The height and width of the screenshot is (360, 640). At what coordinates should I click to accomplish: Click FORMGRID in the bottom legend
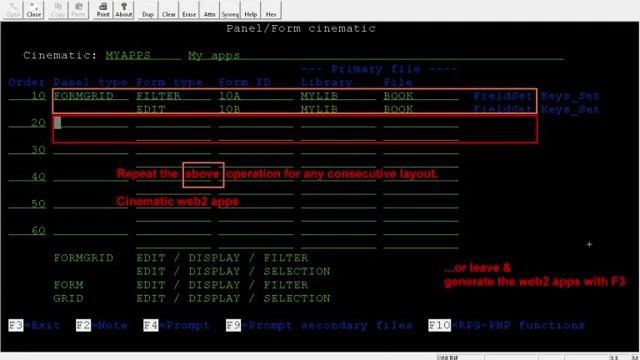[x=83, y=258]
